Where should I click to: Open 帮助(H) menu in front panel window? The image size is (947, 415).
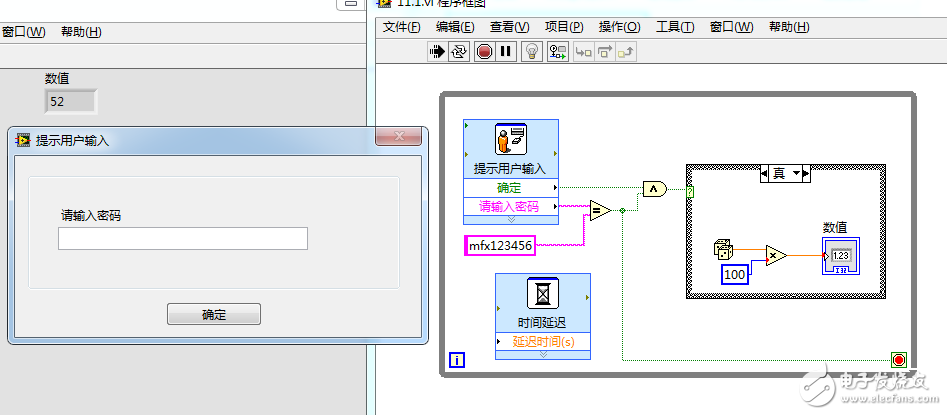click(x=81, y=32)
